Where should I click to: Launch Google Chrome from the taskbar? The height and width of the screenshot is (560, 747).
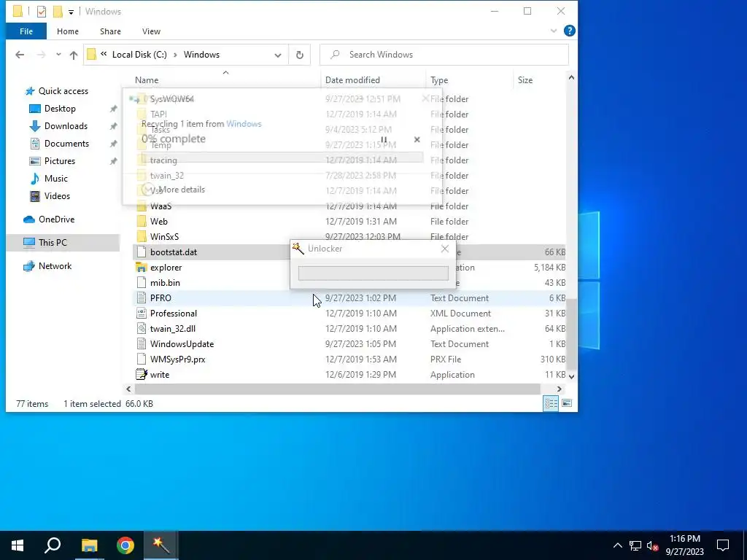[x=125, y=545]
